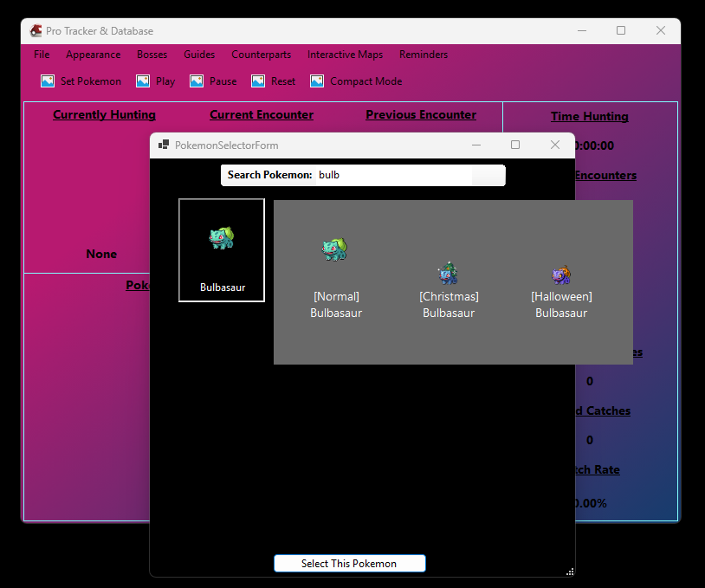Screen dimensions: 705x588
Task: Minimize the Pro Tracker & Database window
Action: tap(582, 30)
